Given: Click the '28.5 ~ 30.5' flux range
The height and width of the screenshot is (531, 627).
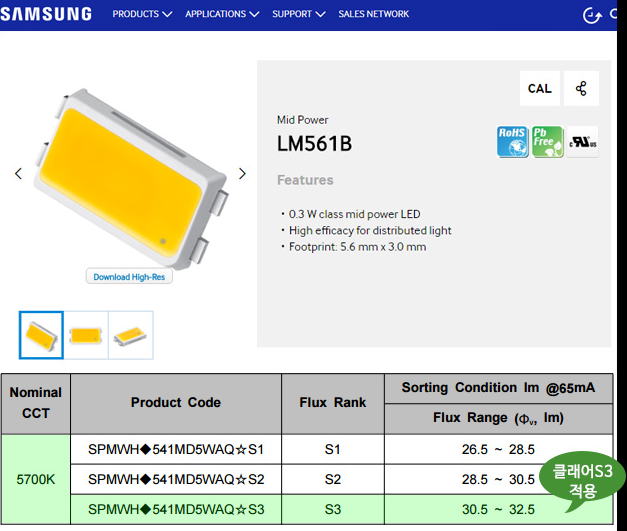Looking at the screenshot, I should pyautogui.click(x=498, y=479).
